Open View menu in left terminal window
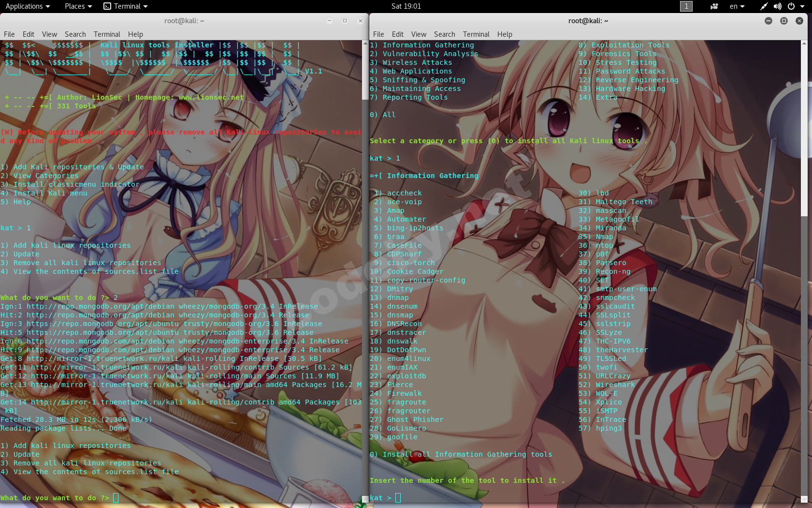Viewport: 812px width, 508px height. tap(49, 34)
